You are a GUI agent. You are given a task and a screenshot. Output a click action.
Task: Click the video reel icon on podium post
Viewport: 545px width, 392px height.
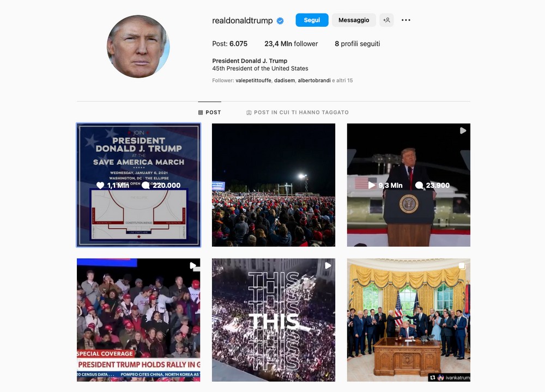463,131
